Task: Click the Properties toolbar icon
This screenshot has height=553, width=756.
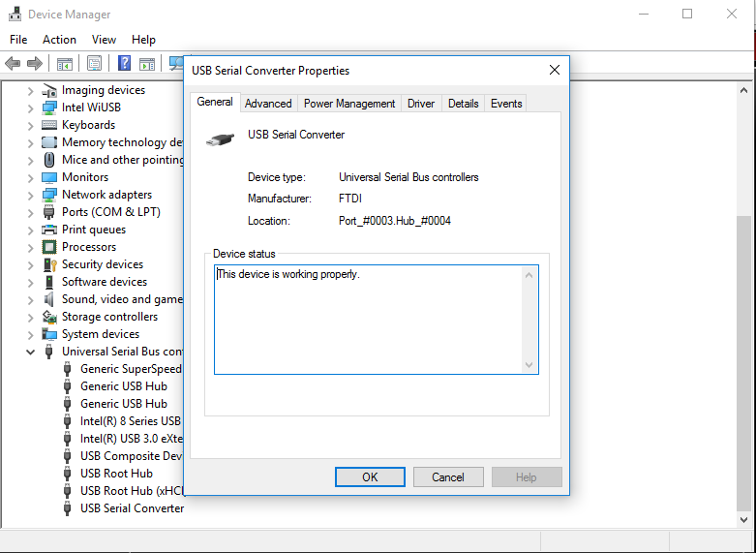Action: [94, 64]
